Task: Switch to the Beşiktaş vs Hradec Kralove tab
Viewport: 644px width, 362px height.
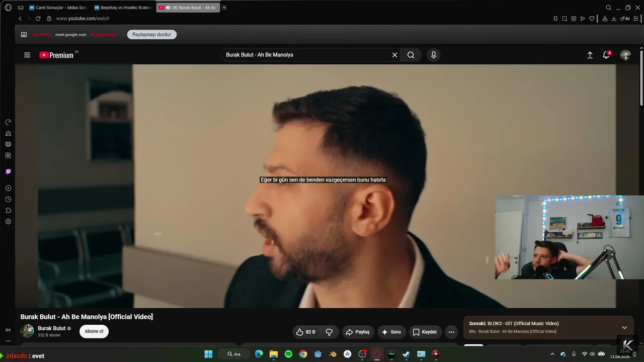Action: tap(123, 8)
